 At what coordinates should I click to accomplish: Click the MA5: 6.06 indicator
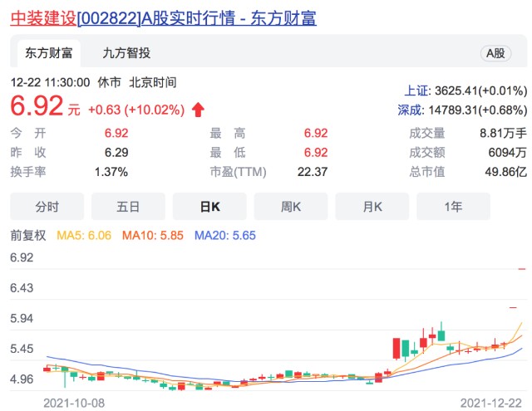pyautogui.click(x=84, y=235)
